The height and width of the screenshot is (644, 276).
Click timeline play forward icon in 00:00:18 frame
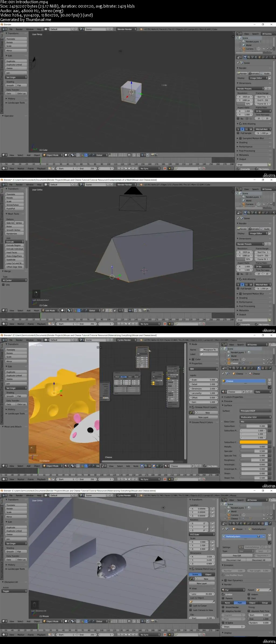click(129, 168)
